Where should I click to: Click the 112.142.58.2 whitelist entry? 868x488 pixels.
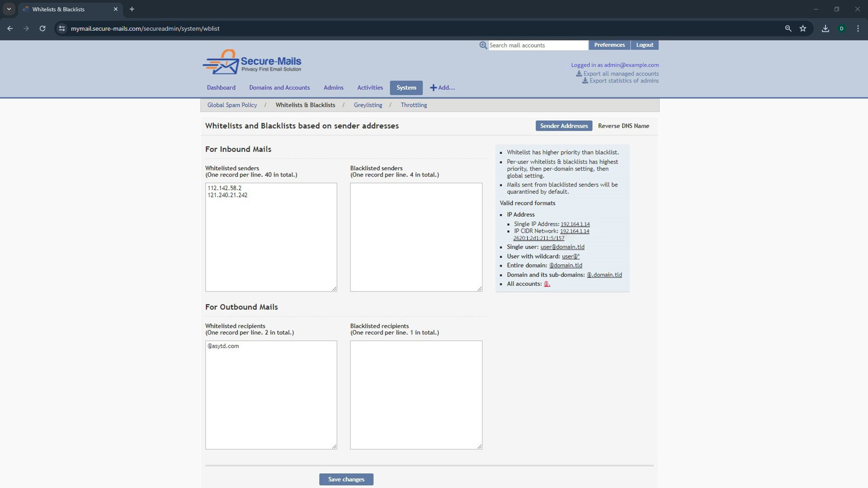pos(224,188)
